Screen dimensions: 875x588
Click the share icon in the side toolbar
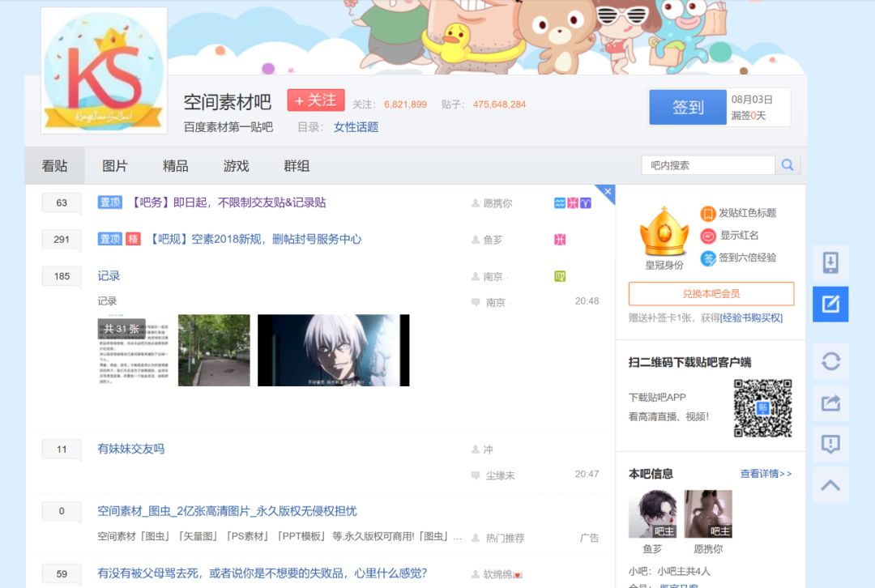830,403
